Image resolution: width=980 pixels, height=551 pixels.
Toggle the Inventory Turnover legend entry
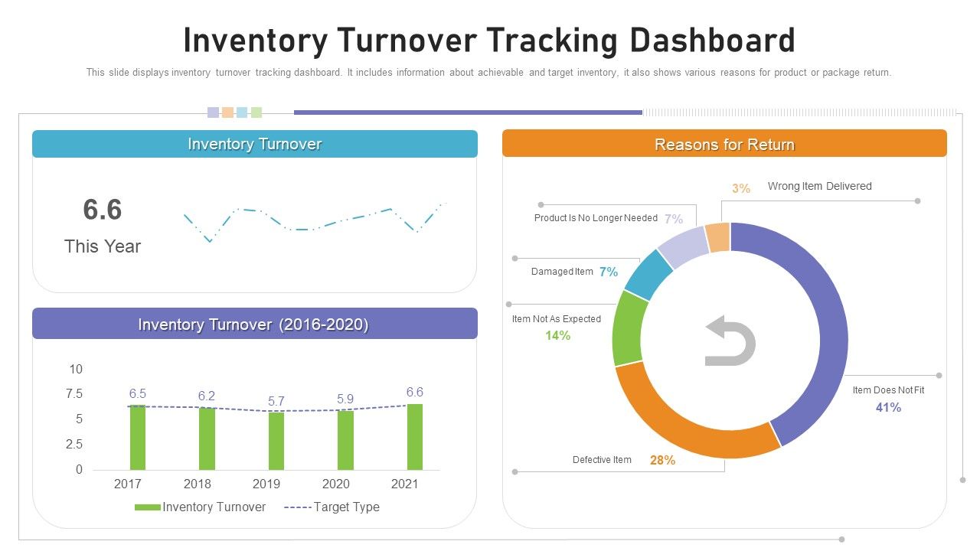[x=213, y=507]
